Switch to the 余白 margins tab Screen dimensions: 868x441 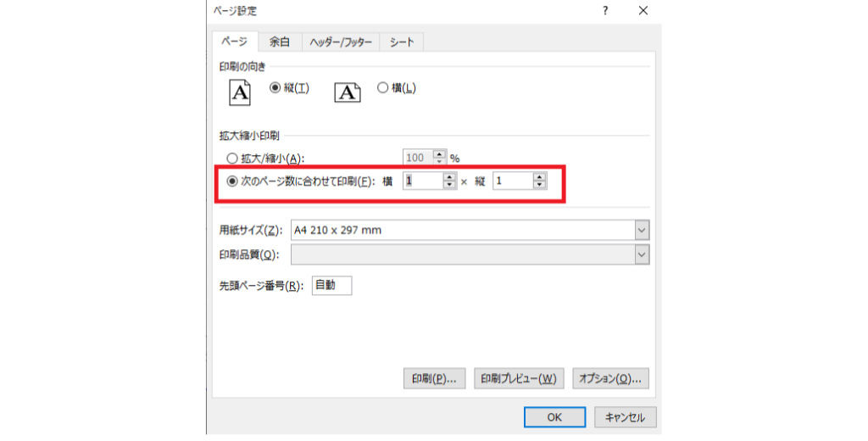pyautogui.click(x=280, y=42)
